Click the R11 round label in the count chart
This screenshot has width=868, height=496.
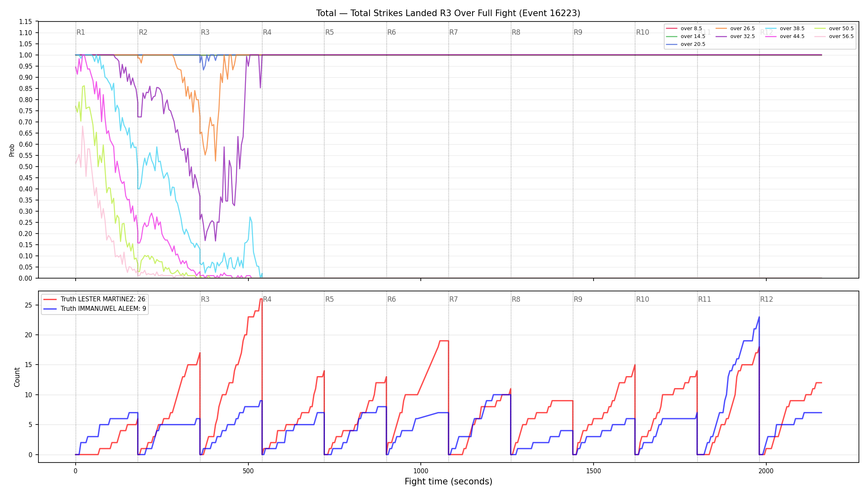[x=705, y=299]
